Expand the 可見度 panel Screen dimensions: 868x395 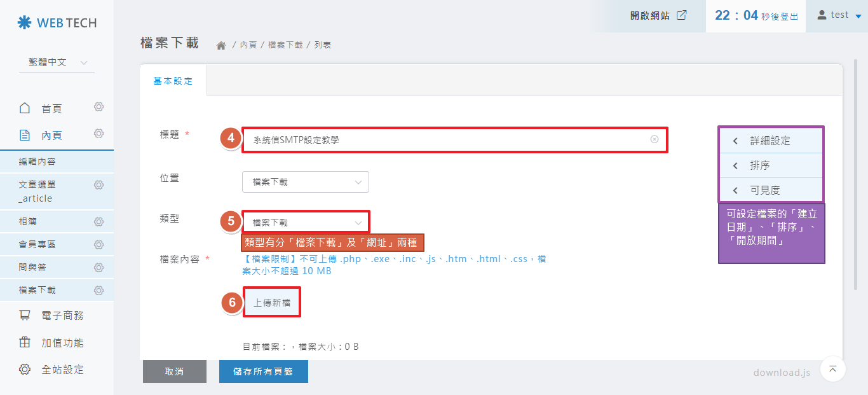coord(770,190)
